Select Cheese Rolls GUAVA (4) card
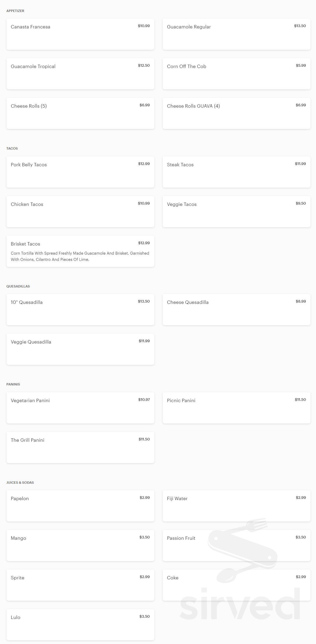The width and height of the screenshot is (316, 644). coord(236,113)
